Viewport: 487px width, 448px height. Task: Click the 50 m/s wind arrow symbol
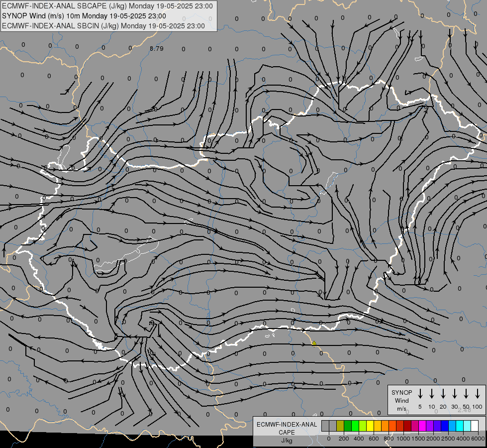pyautogui.click(x=466, y=394)
